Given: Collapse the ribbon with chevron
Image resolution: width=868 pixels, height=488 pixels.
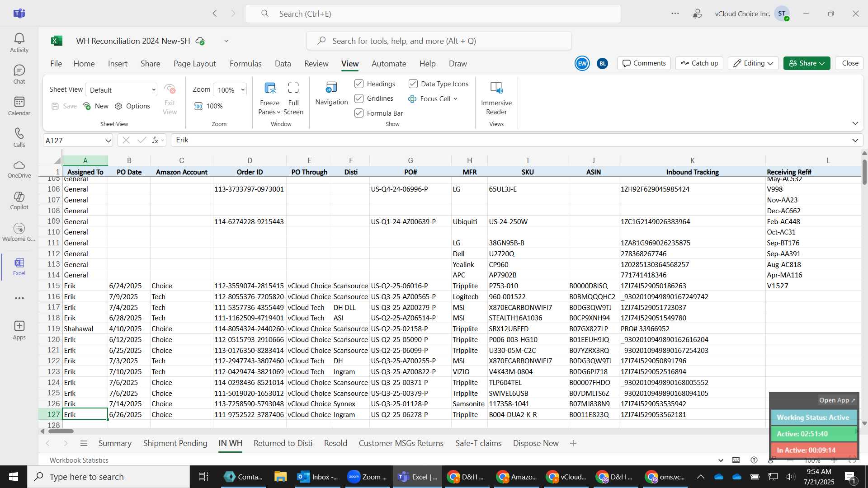Looking at the screenshot, I should (x=855, y=123).
